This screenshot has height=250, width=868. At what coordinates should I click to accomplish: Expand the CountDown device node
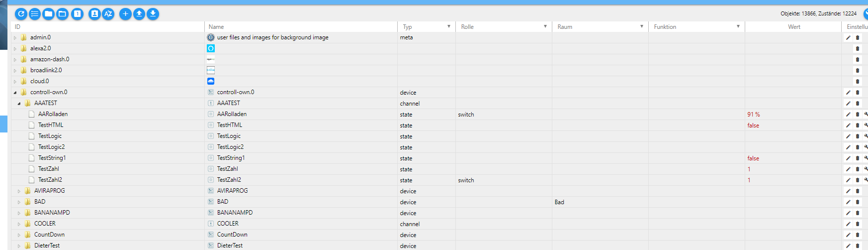click(19, 235)
